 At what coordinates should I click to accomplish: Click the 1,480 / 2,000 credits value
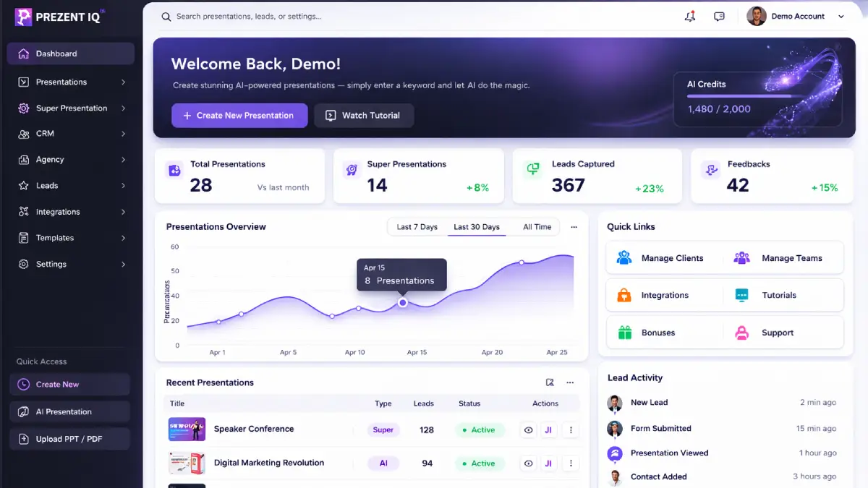click(x=719, y=109)
